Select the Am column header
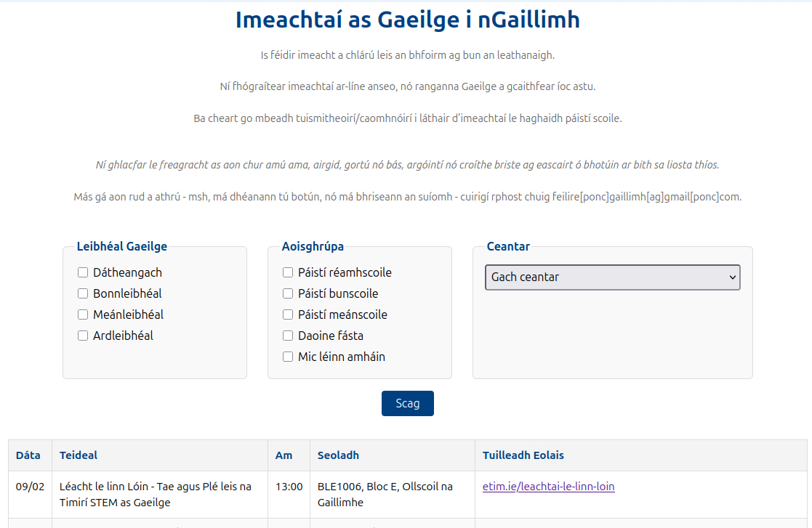Image resolution: width=812 pixels, height=528 pixels. pos(284,455)
